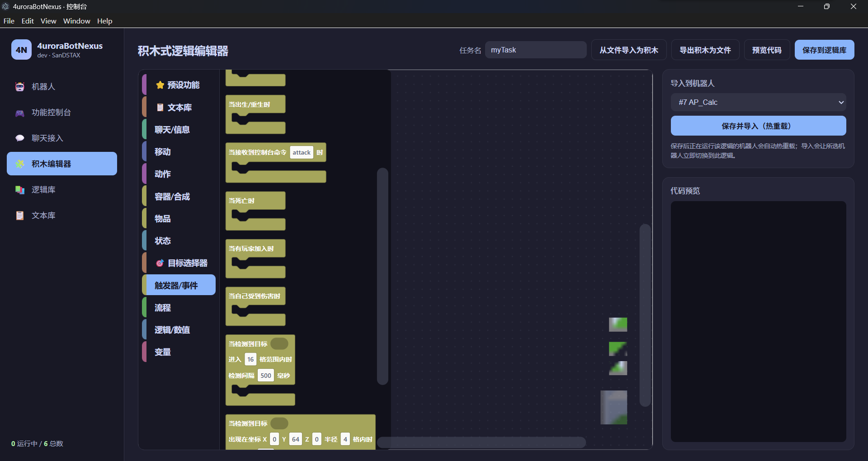Image resolution: width=868 pixels, height=461 pixels.
Task: Click the 4N app logo badge
Action: 21,50
